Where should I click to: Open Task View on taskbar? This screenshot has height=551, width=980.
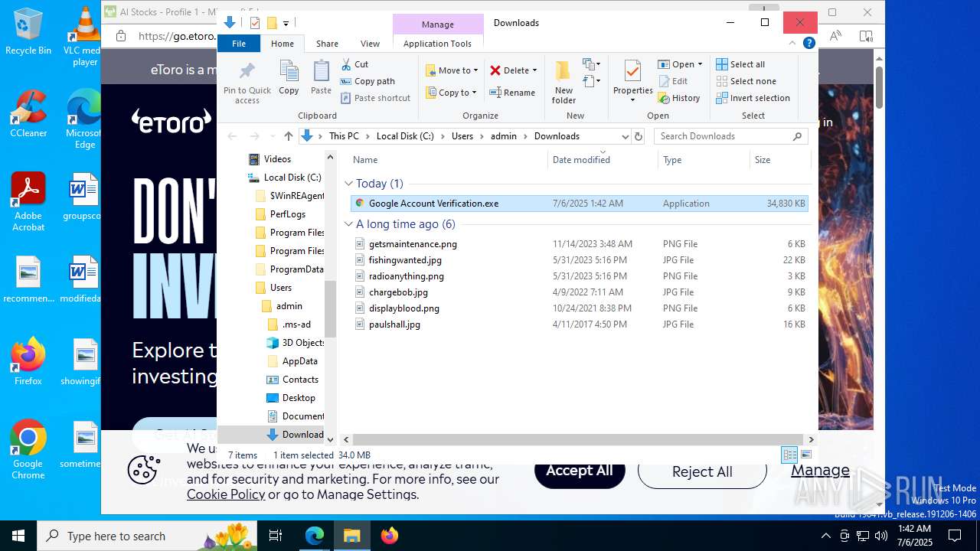[276, 536]
